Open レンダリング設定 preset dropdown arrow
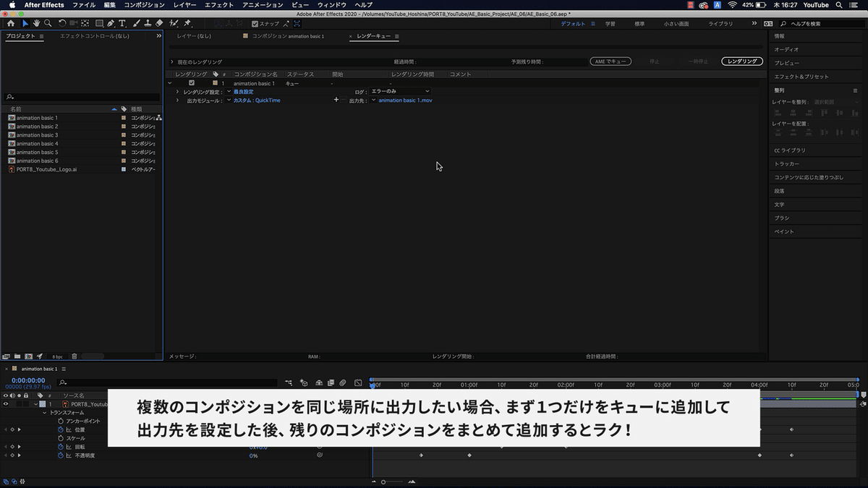Screen dimensions: 868x488 229,92
